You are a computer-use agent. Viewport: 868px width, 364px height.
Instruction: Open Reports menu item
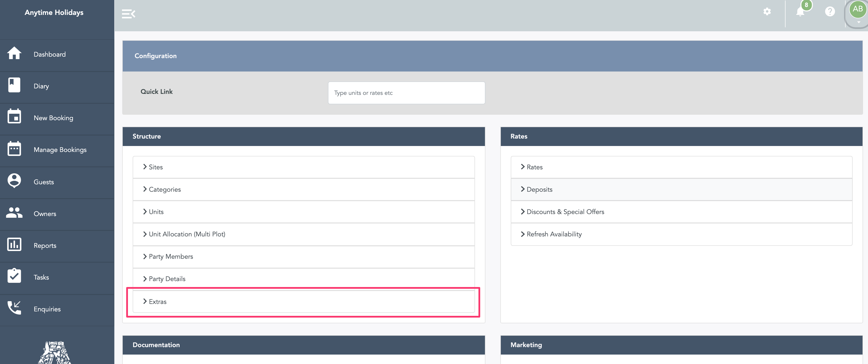point(45,246)
